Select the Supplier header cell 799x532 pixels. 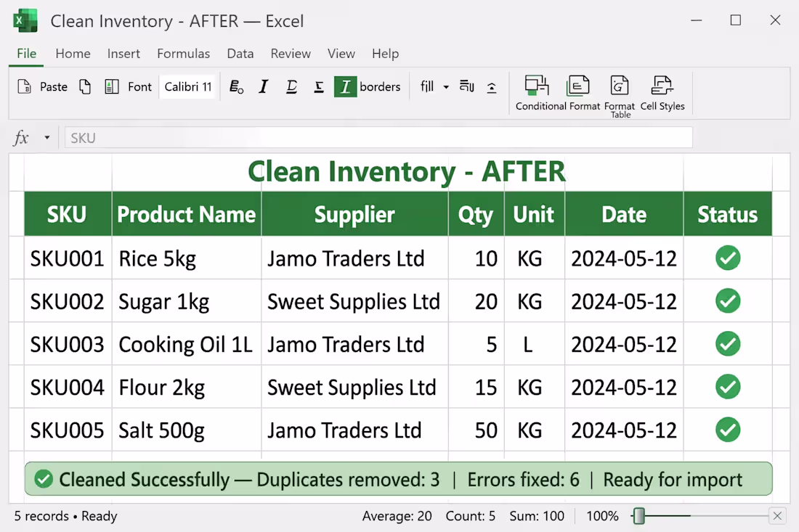pyautogui.click(x=354, y=214)
